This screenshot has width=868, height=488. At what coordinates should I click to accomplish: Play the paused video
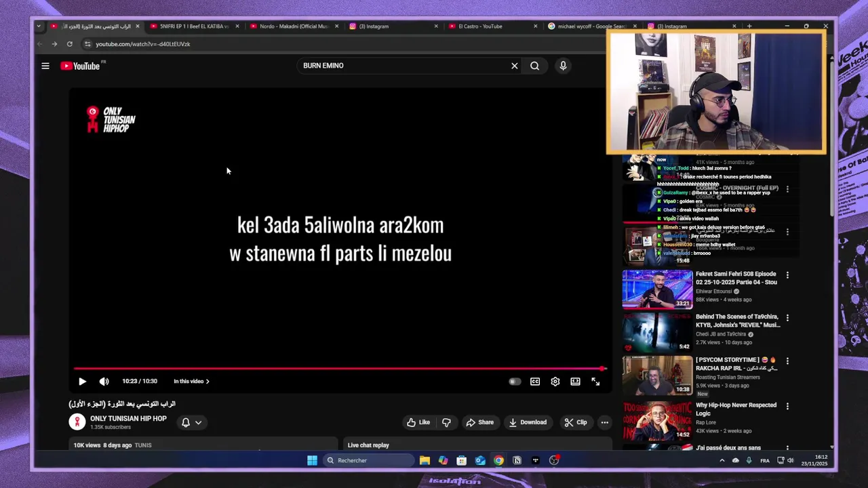point(82,382)
